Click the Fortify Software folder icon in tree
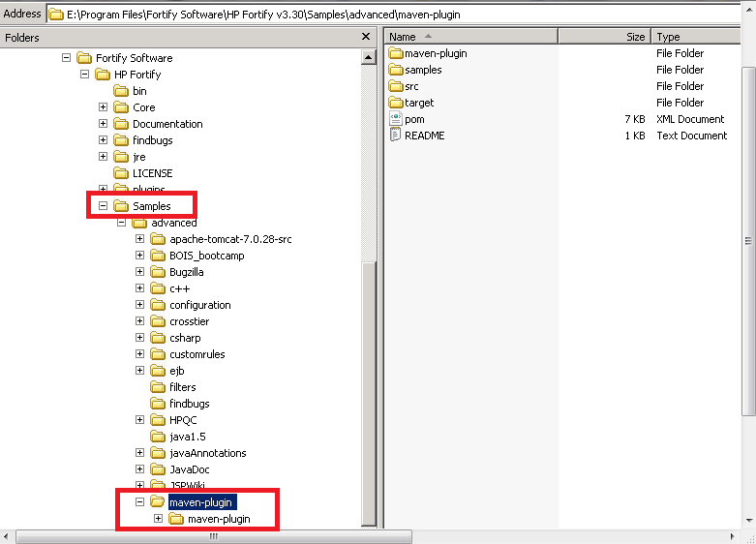The image size is (756, 544). click(84, 58)
